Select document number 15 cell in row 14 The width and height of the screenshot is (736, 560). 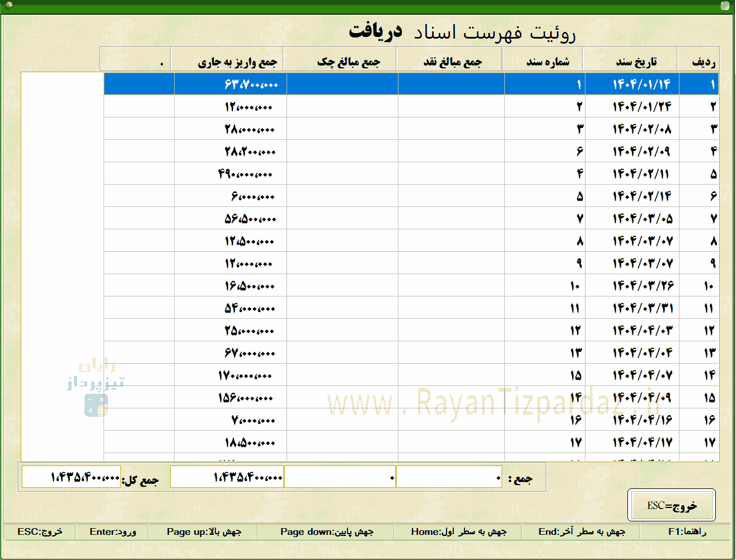(545, 375)
